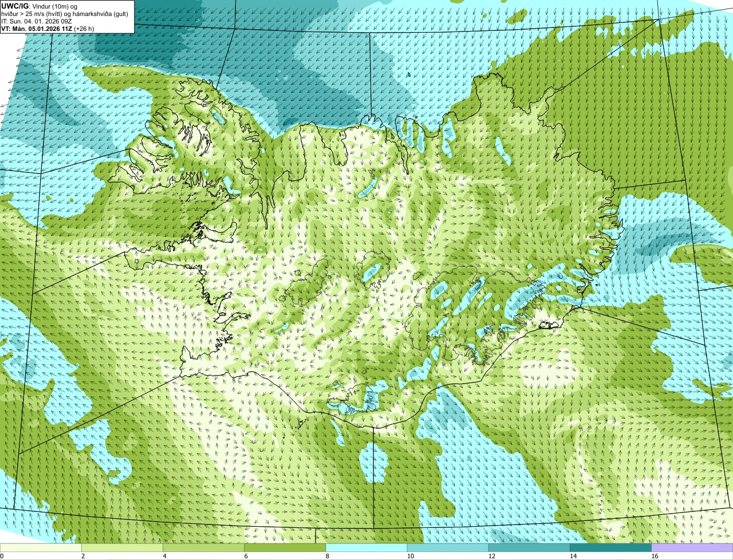This screenshot has width=733, height=560.
Task: Click the aqua 10–12 m/s legend swatch
Action: [448, 547]
